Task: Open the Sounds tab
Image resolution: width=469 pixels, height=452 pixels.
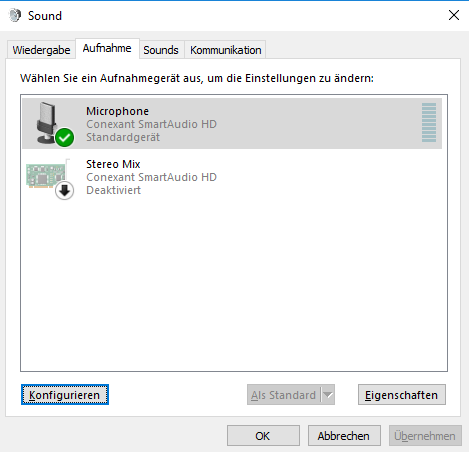Action: pyautogui.click(x=161, y=50)
